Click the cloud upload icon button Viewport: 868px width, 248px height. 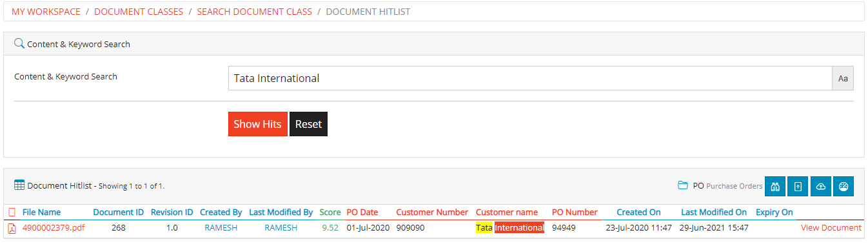[x=820, y=186]
